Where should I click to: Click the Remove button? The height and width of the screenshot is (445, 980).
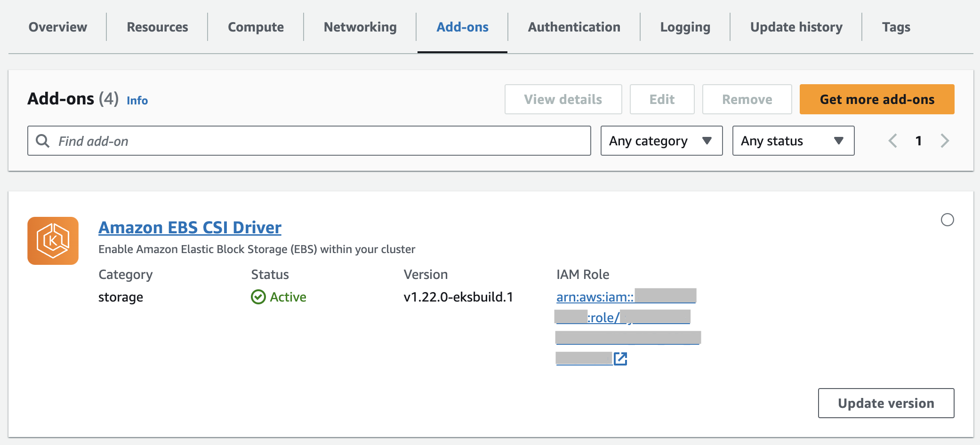[x=747, y=99]
